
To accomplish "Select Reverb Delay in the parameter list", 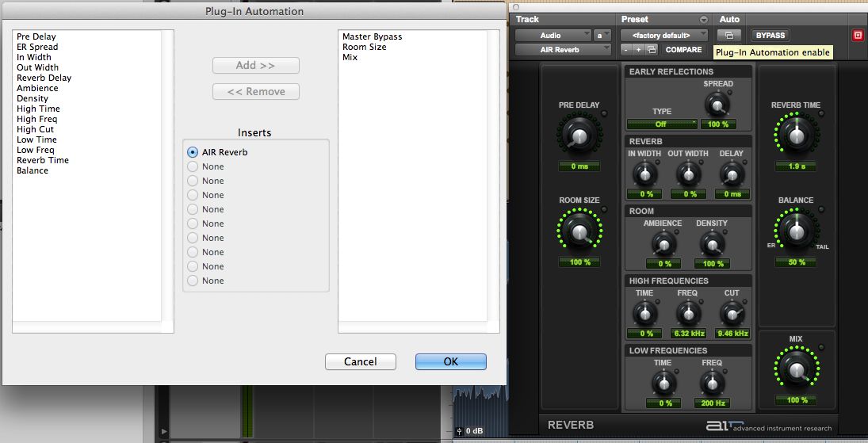I will (44, 78).
